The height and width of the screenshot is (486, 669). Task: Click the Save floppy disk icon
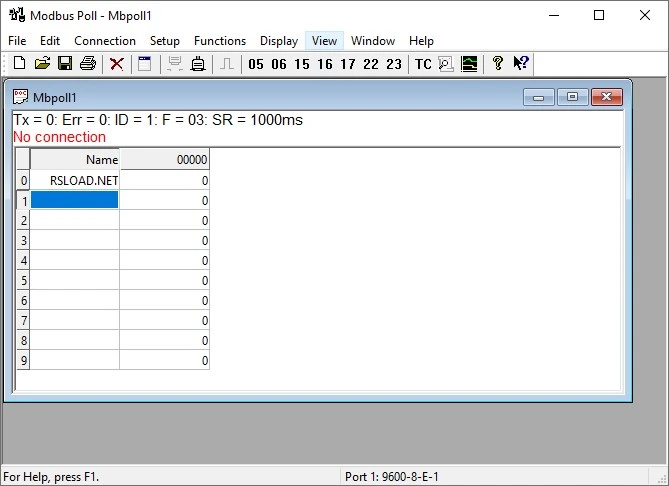pos(64,64)
